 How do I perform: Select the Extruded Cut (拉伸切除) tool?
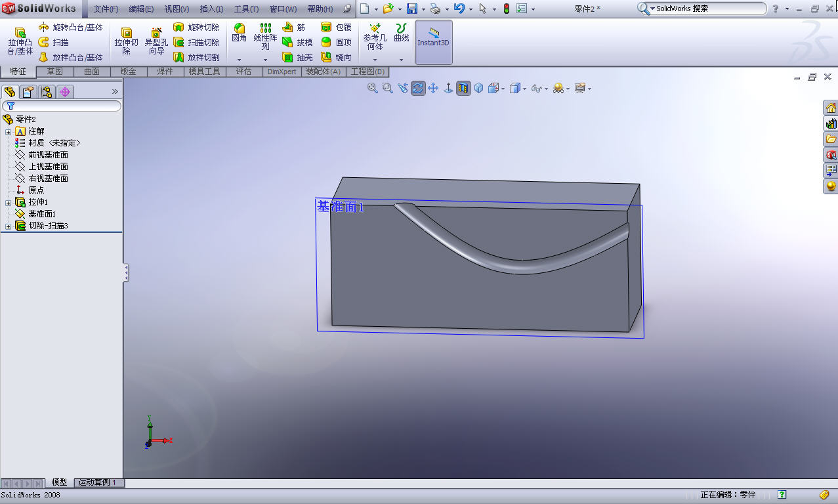(127, 42)
